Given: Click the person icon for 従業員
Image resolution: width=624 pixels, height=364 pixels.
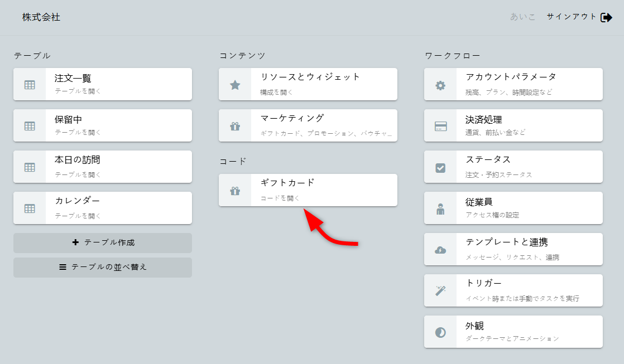Looking at the screenshot, I should point(440,208).
